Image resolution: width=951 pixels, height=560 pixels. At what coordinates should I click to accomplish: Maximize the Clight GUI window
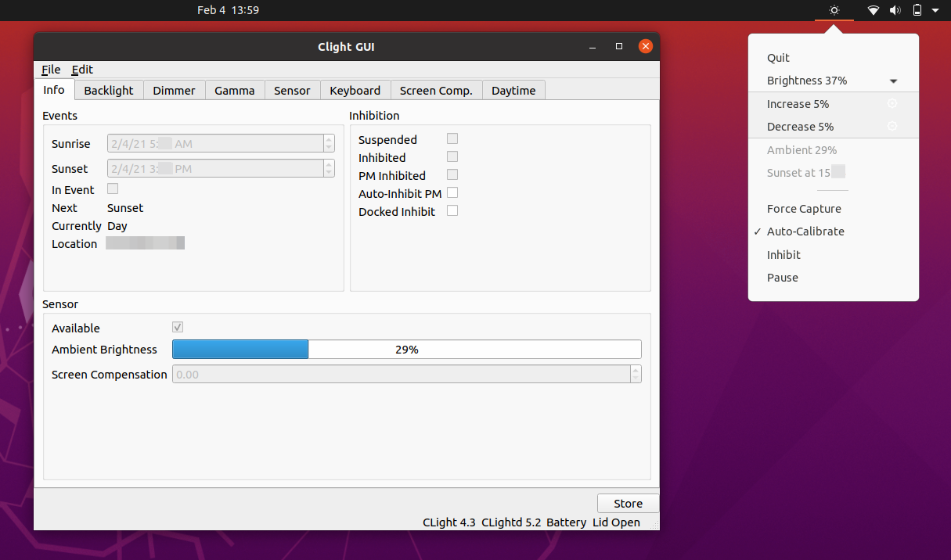(619, 47)
